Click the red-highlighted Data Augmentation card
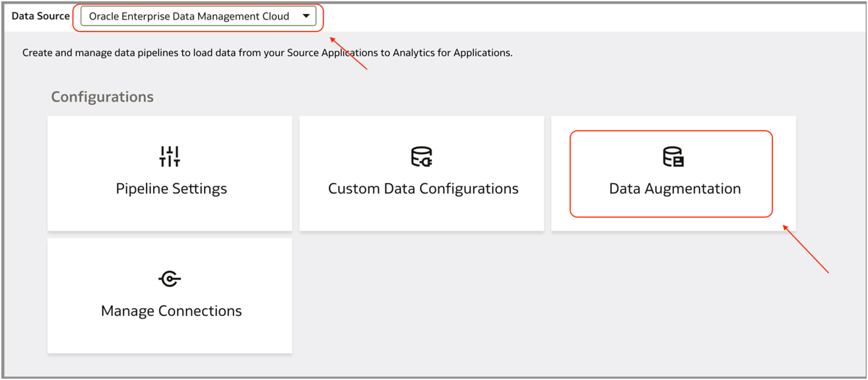This screenshot has width=868, height=380. coord(674,173)
